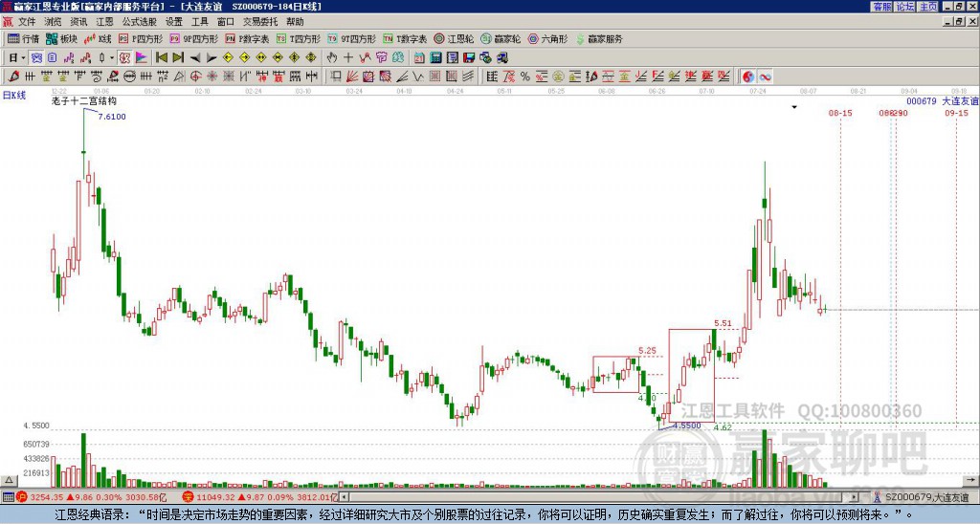Click the 日K线 chart label

coord(14,95)
